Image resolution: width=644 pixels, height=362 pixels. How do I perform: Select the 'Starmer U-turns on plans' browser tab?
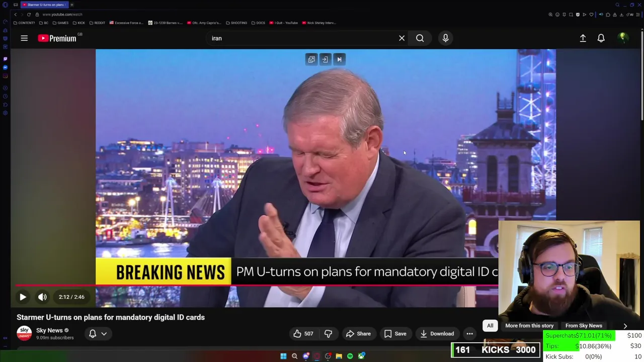tap(45, 5)
